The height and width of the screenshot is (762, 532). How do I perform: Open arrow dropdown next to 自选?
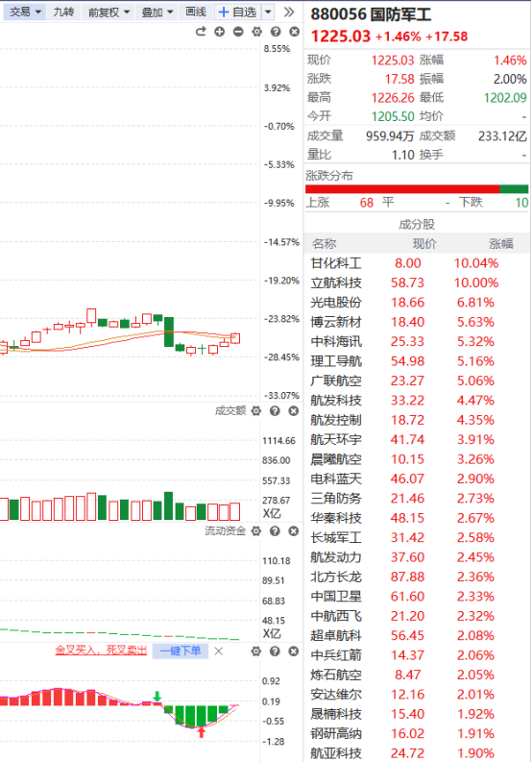[x=268, y=12]
